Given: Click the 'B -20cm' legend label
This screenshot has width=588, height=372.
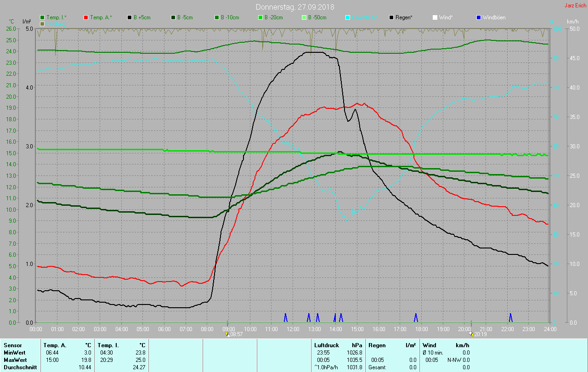Looking at the screenshot, I should (274, 17).
